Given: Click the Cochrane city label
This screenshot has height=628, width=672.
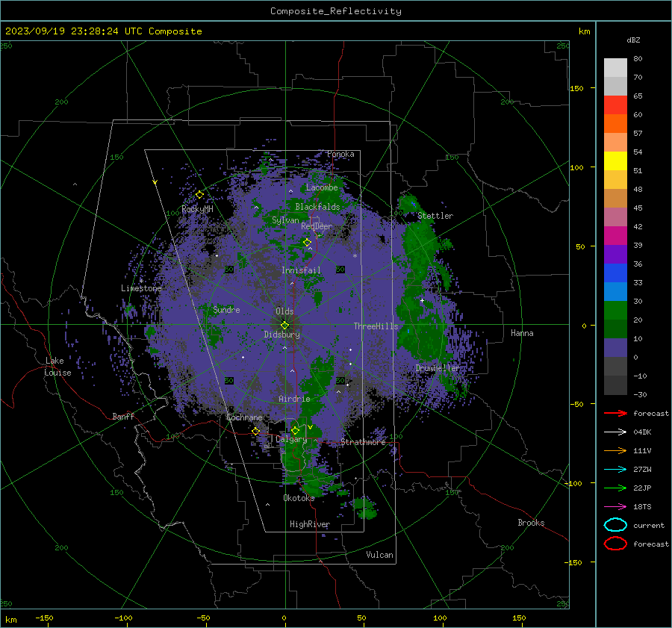Looking at the screenshot, I should [244, 417].
